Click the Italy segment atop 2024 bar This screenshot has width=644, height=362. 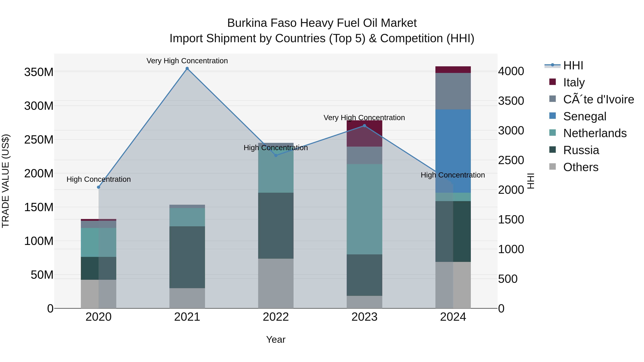[x=453, y=70]
